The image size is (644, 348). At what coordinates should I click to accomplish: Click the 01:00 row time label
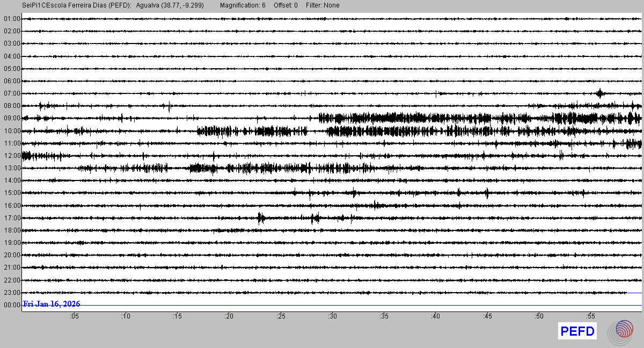tap(12, 19)
